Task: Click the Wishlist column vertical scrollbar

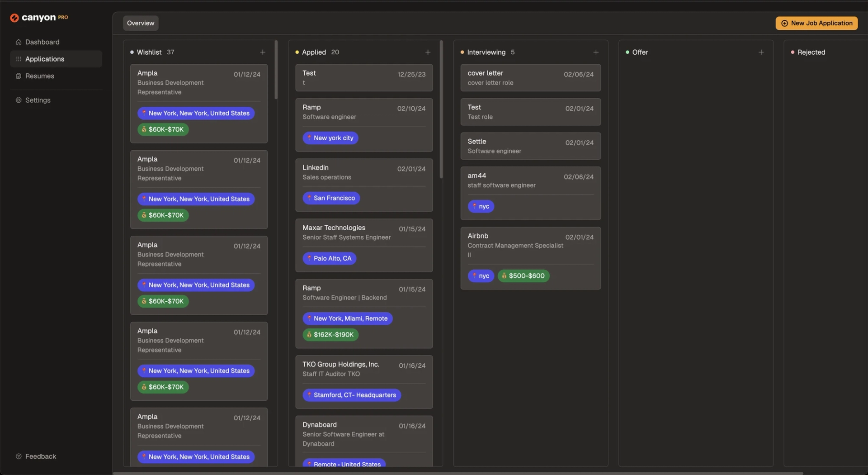Action: (x=276, y=70)
